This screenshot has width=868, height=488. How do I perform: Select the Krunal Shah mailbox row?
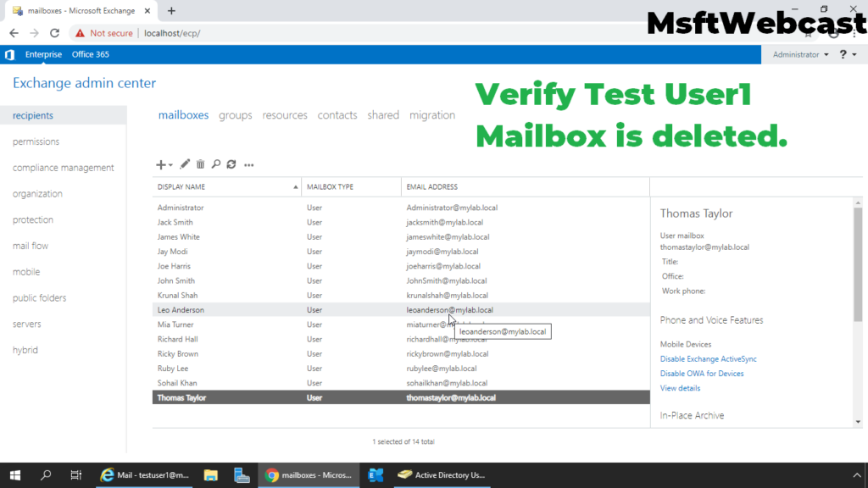pyautogui.click(x=401, y=296)
